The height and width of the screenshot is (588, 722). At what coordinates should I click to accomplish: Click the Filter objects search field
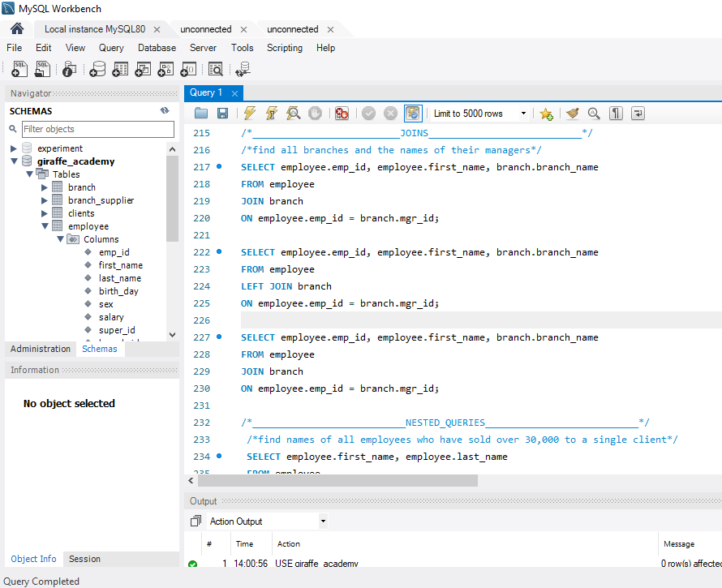[x=97, y=129]
